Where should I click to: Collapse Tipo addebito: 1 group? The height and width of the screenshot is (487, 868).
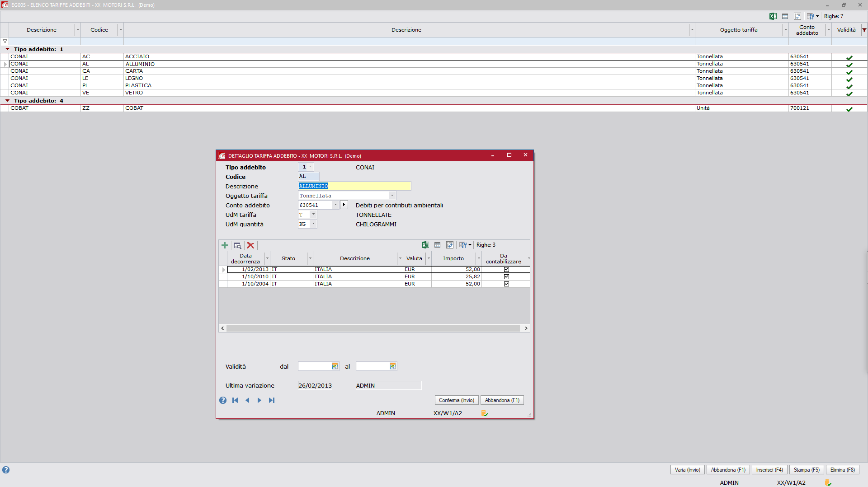pyautogui.click(x=7, y=49)
